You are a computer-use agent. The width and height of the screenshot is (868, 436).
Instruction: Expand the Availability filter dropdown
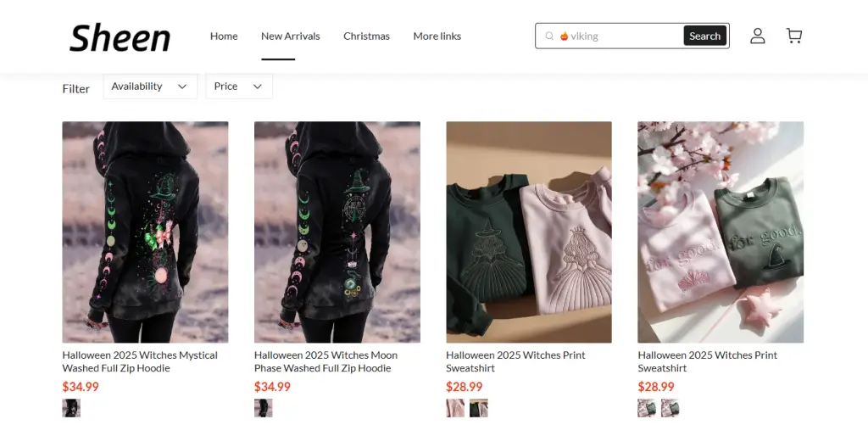150,87
